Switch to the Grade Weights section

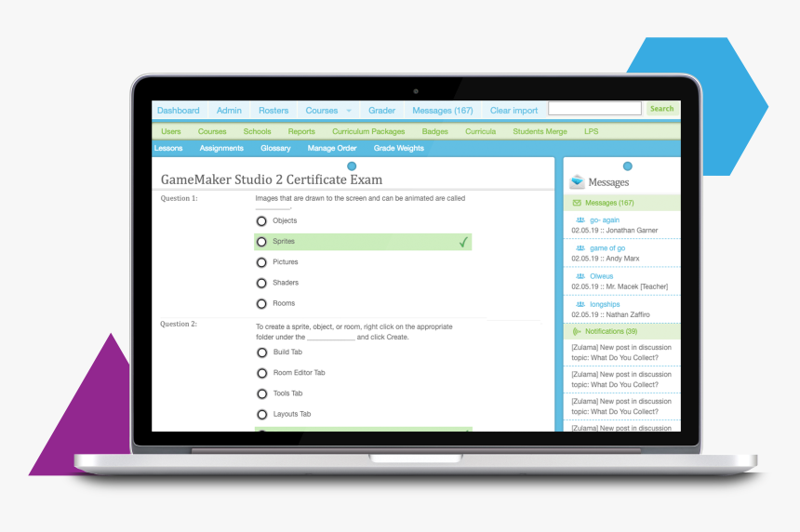398,148
